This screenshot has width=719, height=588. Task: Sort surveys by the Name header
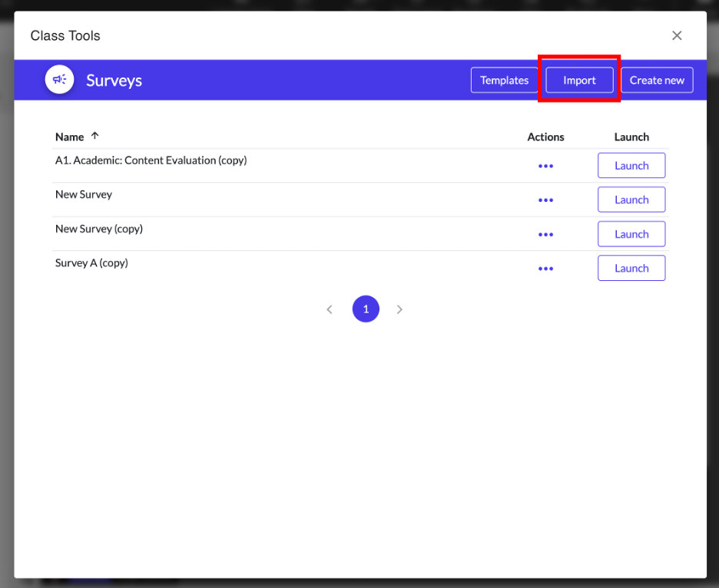(69, 137)
